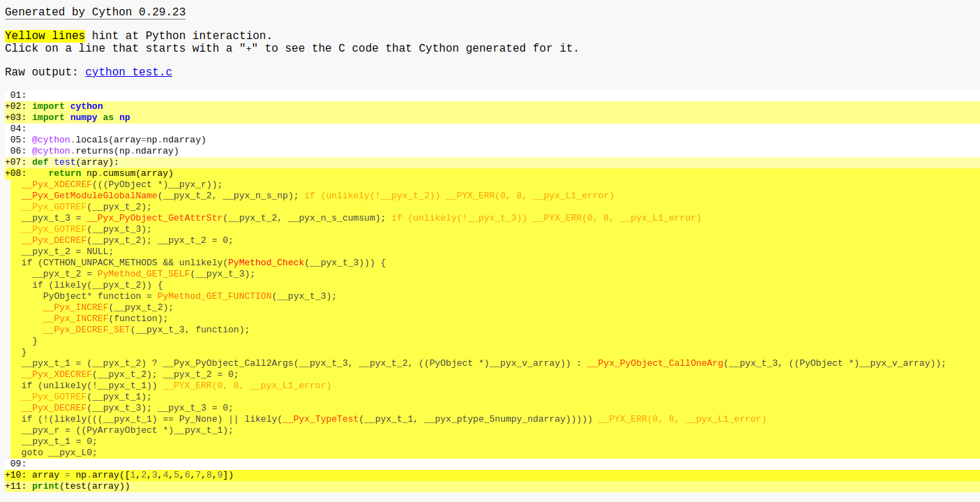The image size is (980, 502).
Task: Click the __Pyx_DECREF_SET line
Action: tap(146, 330)
